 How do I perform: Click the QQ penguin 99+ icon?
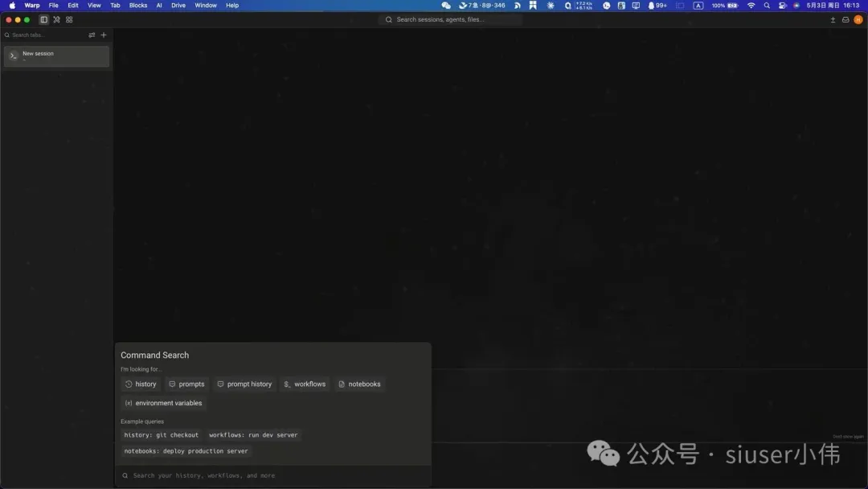point(657,5)
